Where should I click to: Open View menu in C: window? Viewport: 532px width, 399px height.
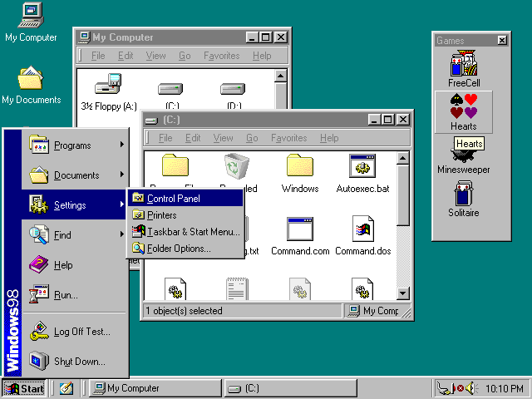pos(223,138)
